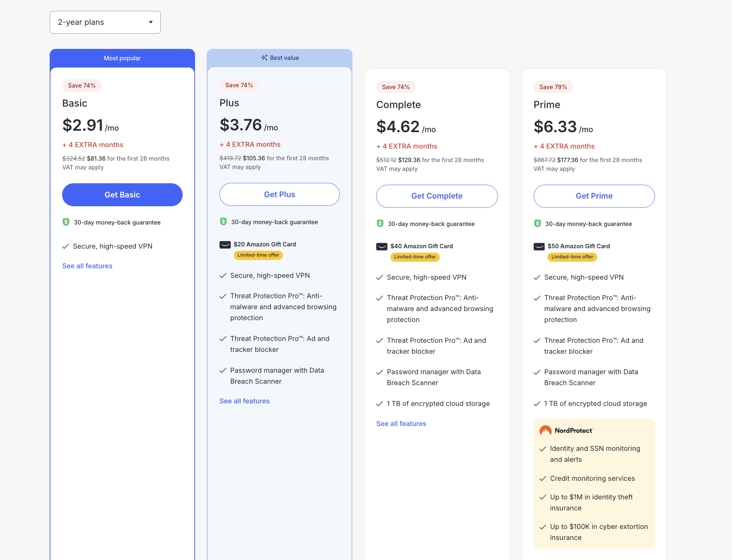This screenshot has width=732, height=560.
Task: Click checkmark beside Prime Secure, high-speed VPN
Action: 537,277
